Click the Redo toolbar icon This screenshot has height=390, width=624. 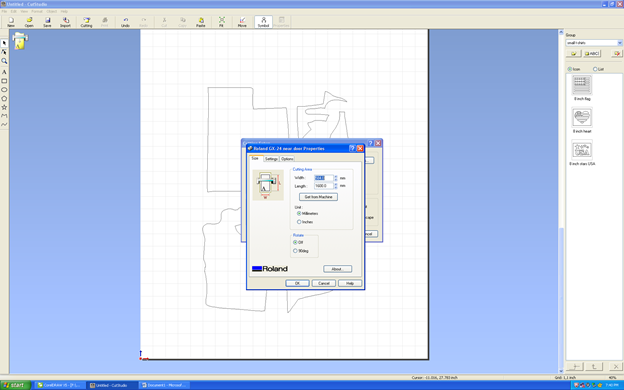coord(144,22)
